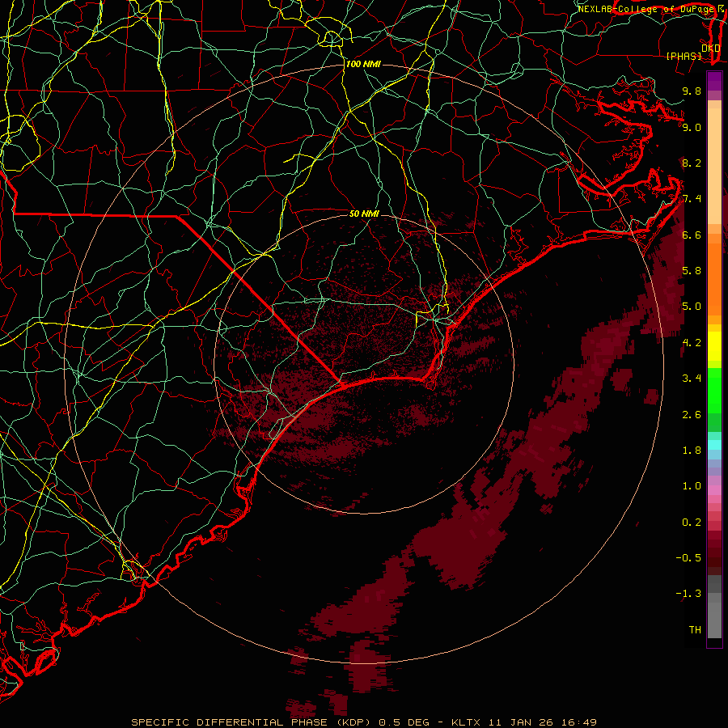The width and height of the screenshot is (728, 728).
Task: Click the 8.2 value on the color scale
Action: pos(692,163)
